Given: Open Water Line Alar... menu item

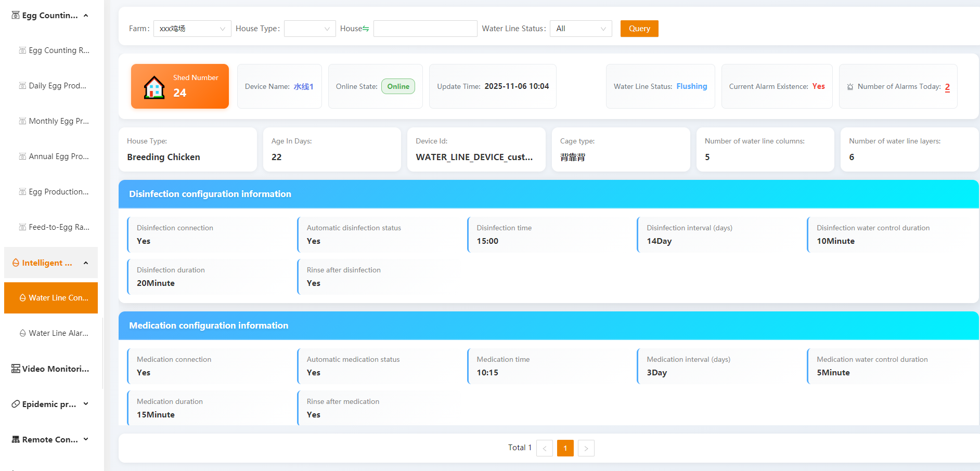Looking at the screenshot, I should click(x=51, y=333).
